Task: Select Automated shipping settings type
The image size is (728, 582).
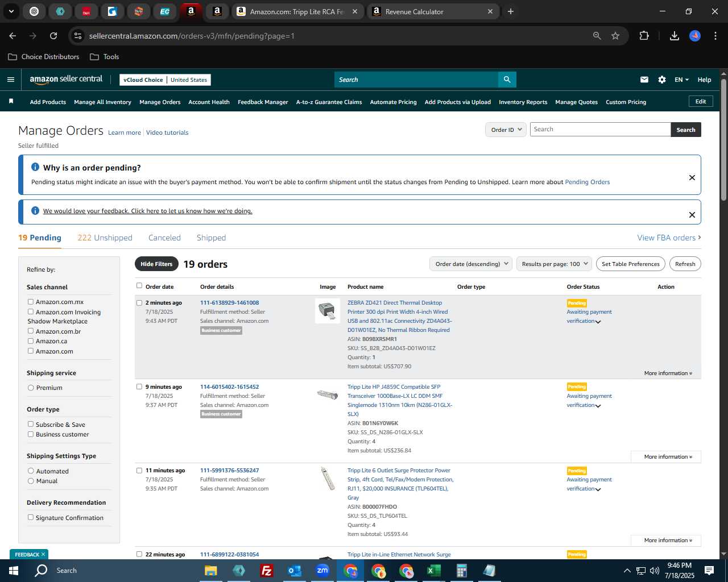Action: (x=31, y=471)
